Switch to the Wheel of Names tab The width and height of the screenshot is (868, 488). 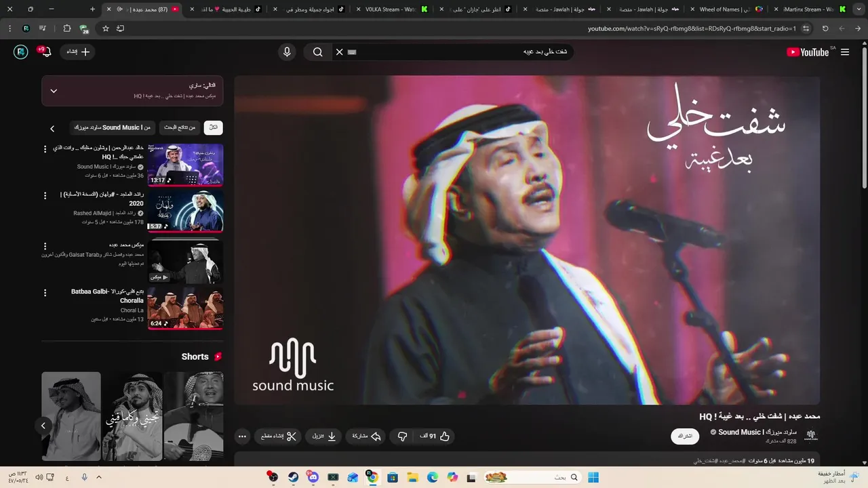point(726,9)
